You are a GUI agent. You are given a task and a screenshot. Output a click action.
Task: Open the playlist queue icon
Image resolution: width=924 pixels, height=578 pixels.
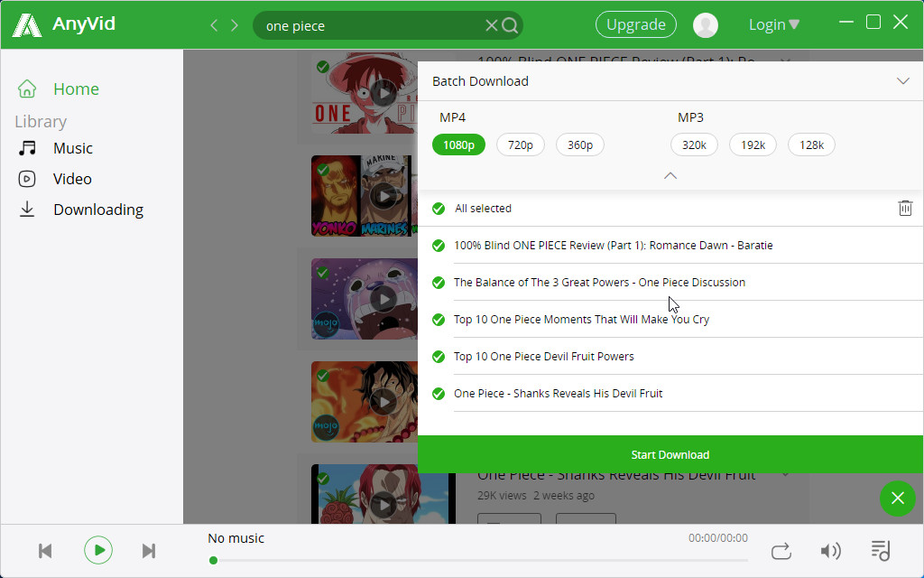click(x=881, y=550)
